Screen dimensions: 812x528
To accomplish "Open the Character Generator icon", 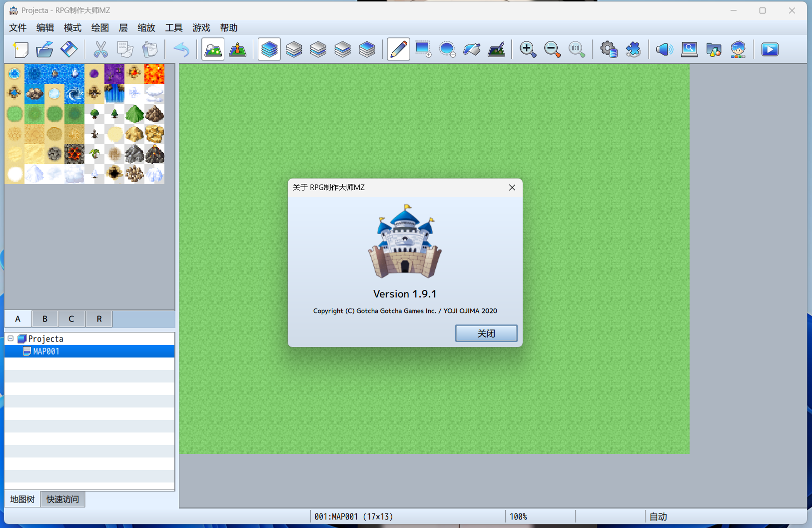I will coord(739,49).
